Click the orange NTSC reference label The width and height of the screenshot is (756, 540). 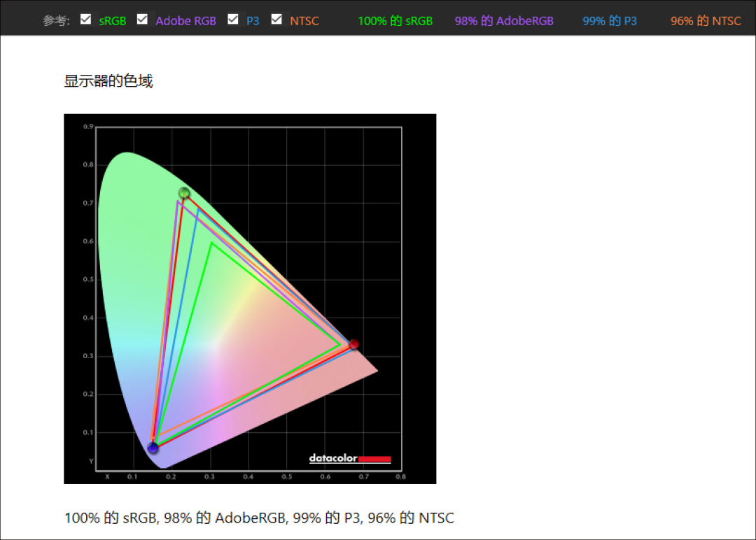(x=304, y=21)
